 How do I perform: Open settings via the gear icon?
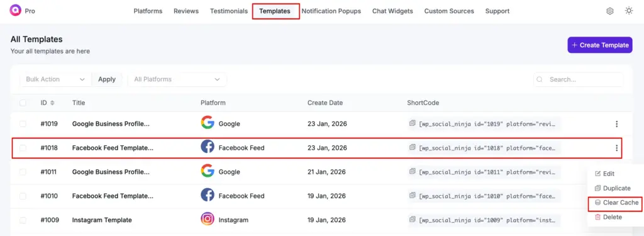coord(610,11)
